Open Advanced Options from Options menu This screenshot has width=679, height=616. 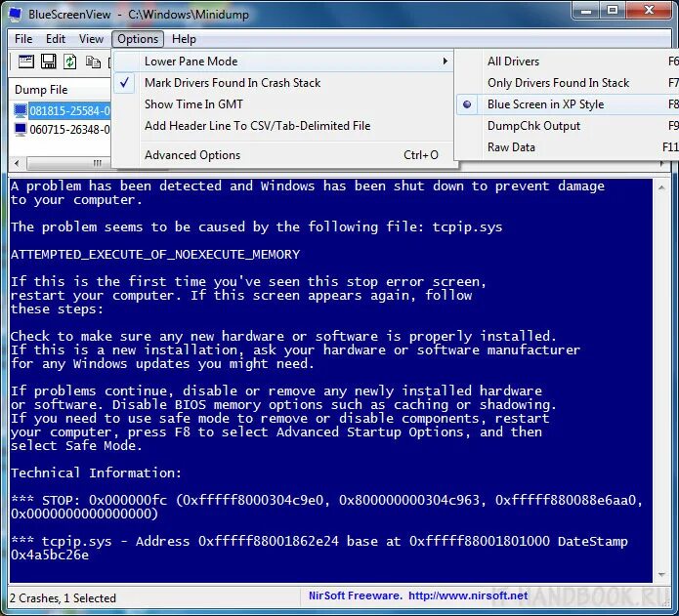pos(284,155)
